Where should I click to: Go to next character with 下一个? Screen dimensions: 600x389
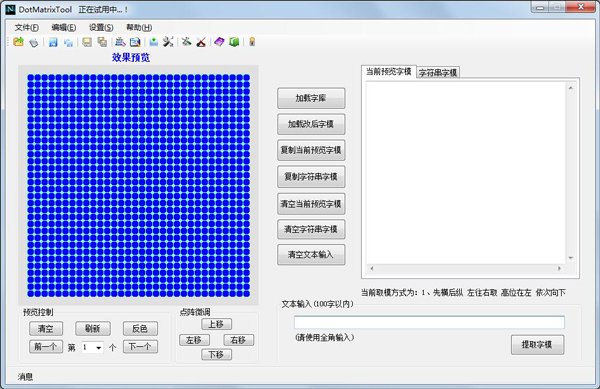(140, 347)
